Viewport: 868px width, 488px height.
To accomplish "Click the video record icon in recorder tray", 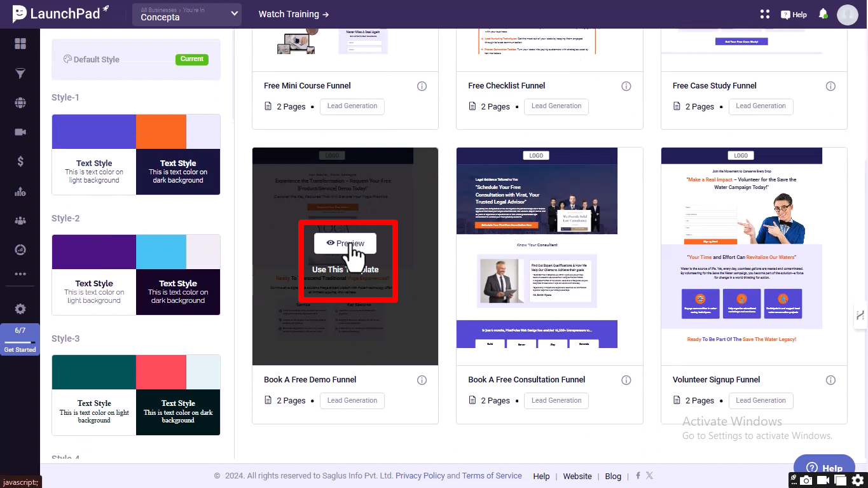I will 823,480.
